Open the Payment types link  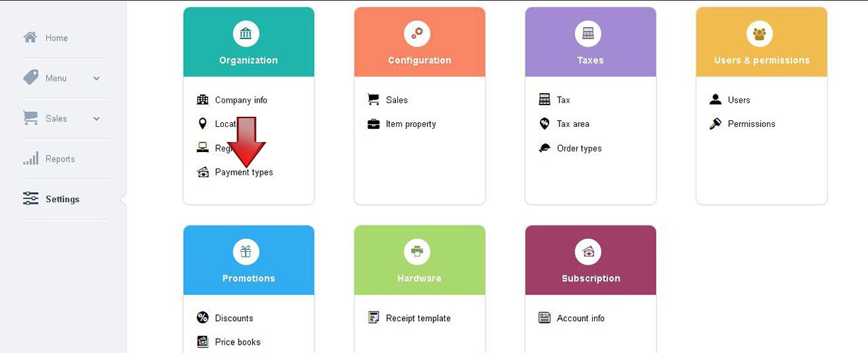tap(244, 172)
